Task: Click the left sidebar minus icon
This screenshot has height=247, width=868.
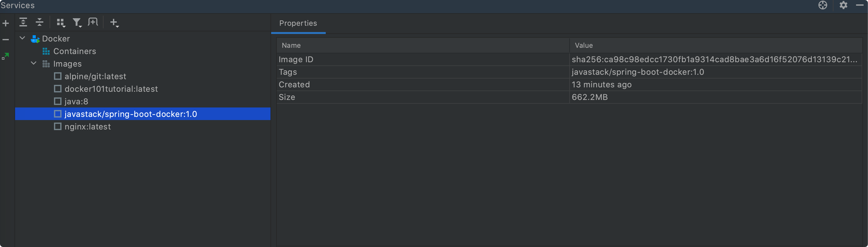Action: pos(6,40)
